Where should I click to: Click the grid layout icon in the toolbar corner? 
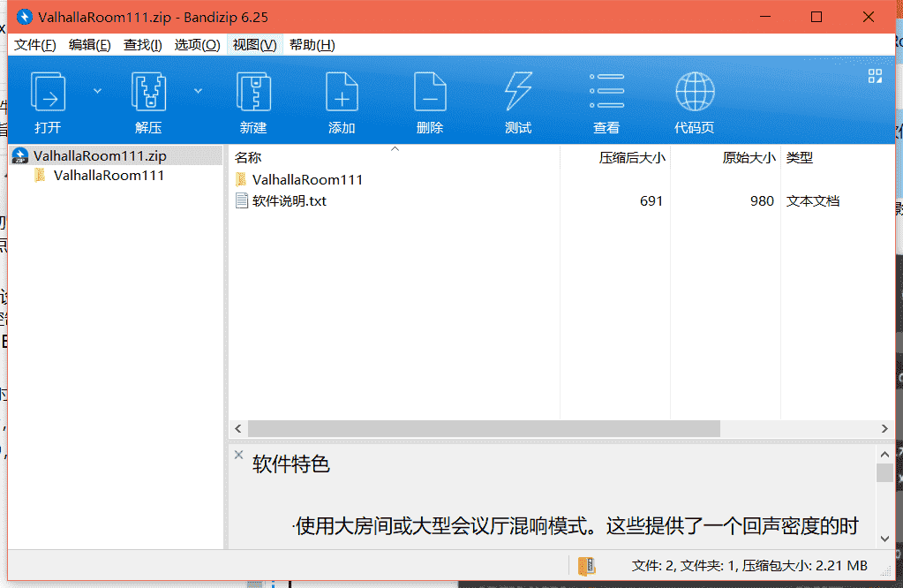(875, 76)
